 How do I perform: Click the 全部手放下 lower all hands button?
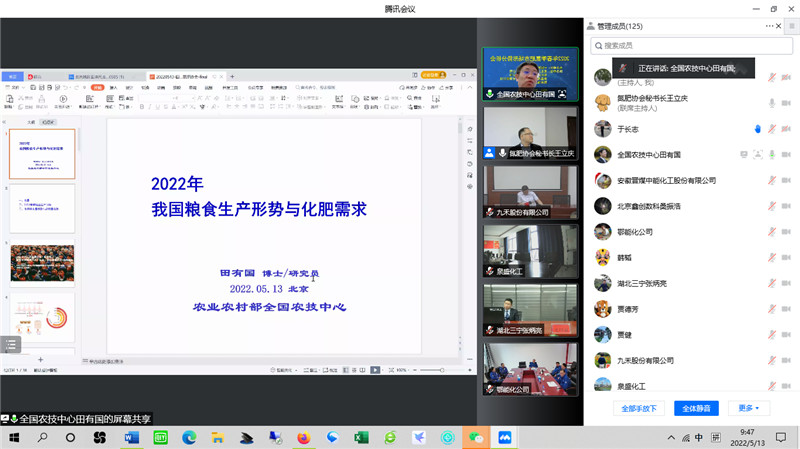point(639,408)
